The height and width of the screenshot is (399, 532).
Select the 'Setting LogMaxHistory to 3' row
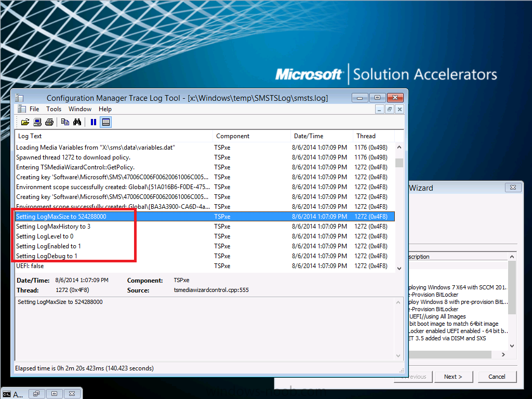205,227
